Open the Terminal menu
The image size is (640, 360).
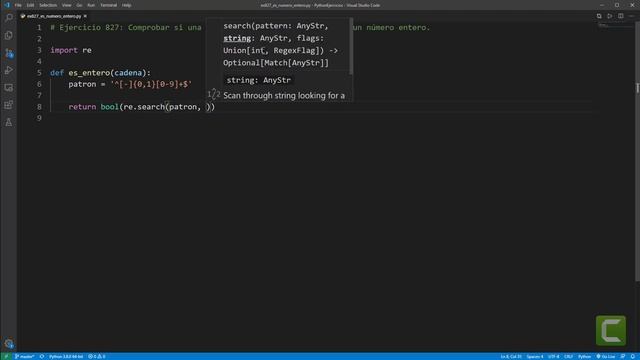(109, 5)
